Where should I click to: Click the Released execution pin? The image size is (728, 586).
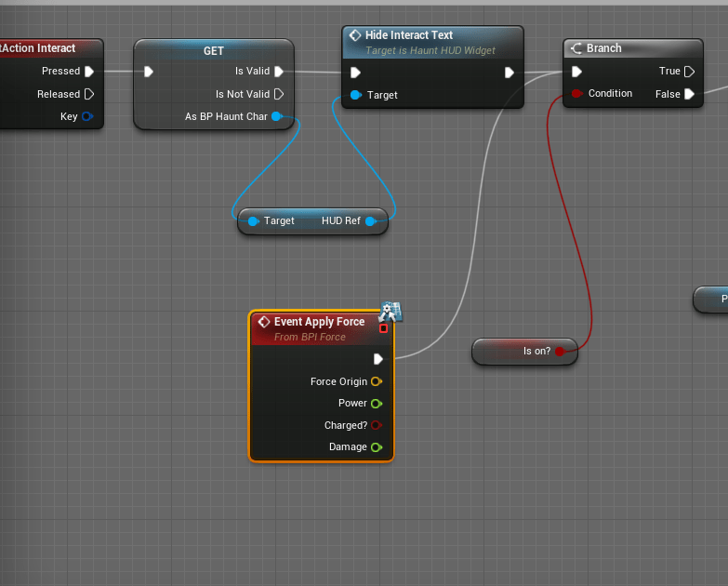pos(89,94)
